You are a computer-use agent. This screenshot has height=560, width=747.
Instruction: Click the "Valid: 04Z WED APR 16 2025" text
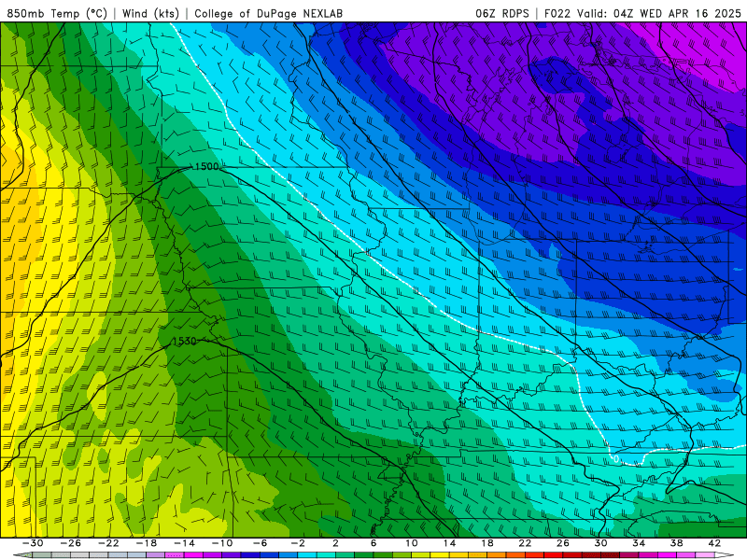(x=659, y=14)
